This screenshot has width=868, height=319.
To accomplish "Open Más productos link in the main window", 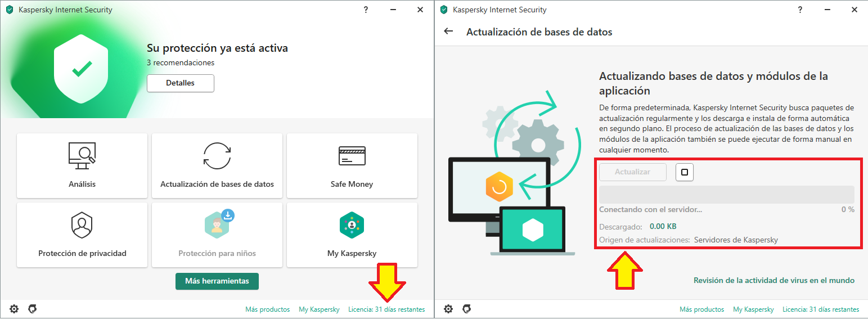I will click(267, 309).
